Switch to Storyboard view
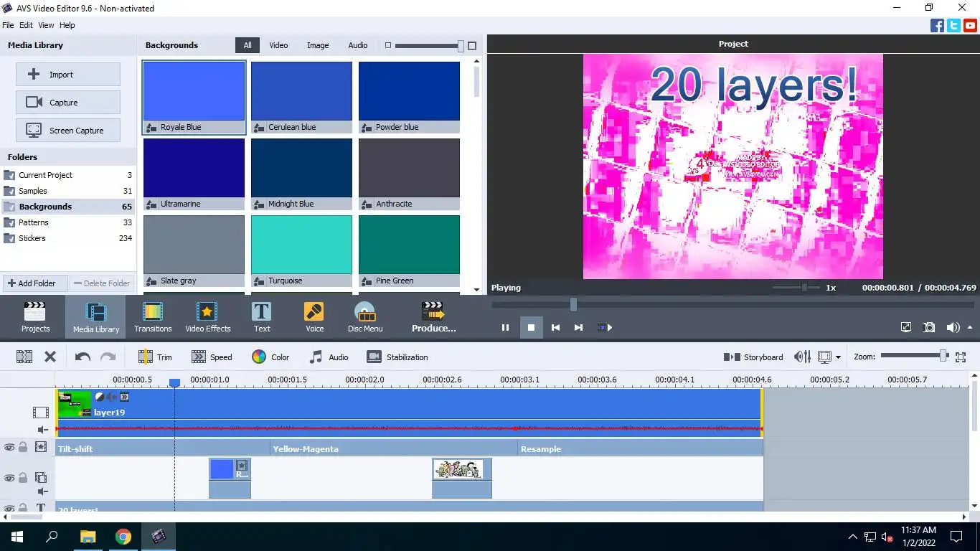Screen dimensions: 980x551 753,357
